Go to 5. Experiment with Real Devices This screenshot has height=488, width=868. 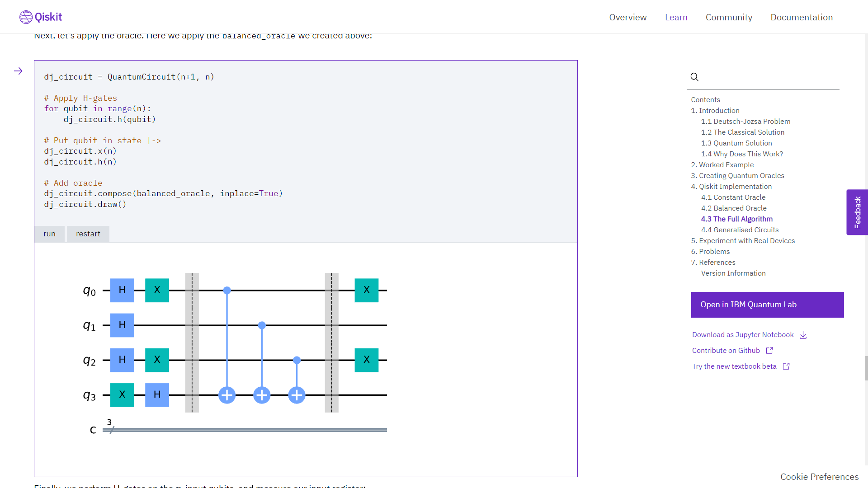point(742,241)
